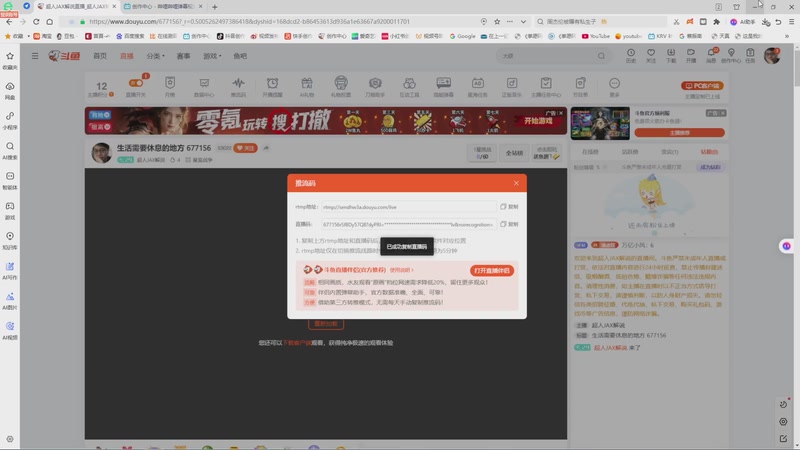Click the PC客户端 download button
Image resolution: width=800 pixels, height=450 pixels.
click(702, 86)
